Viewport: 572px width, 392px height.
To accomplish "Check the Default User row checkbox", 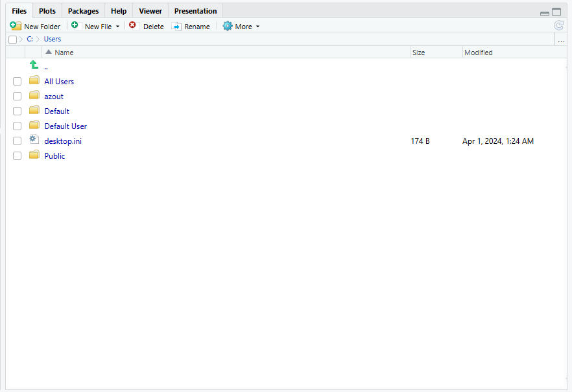I will click(x=17, y=126).
